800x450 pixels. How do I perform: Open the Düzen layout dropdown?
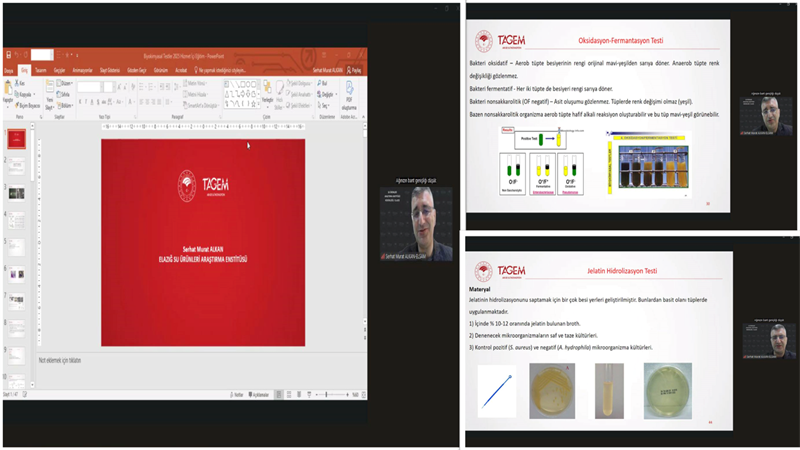point(66,85)
